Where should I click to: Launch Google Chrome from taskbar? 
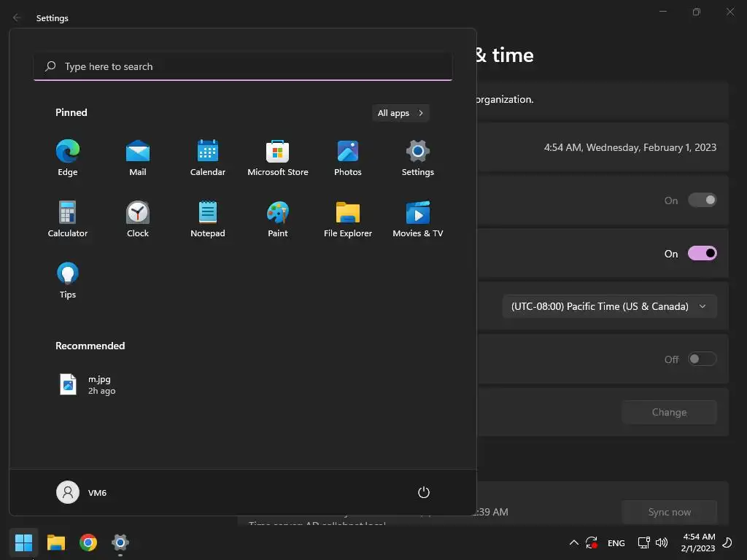click(88, 542)
